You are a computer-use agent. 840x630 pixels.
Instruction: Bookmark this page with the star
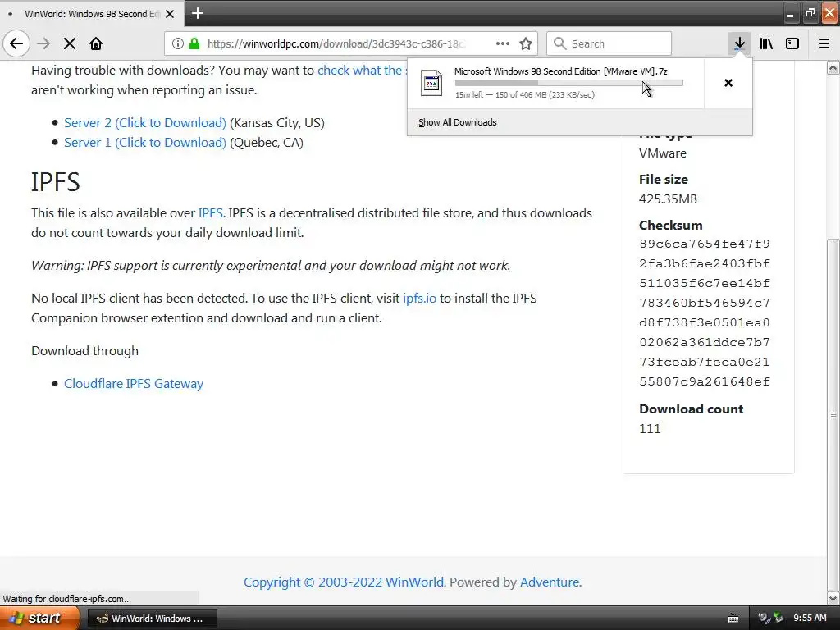click(x=526, y=43)
